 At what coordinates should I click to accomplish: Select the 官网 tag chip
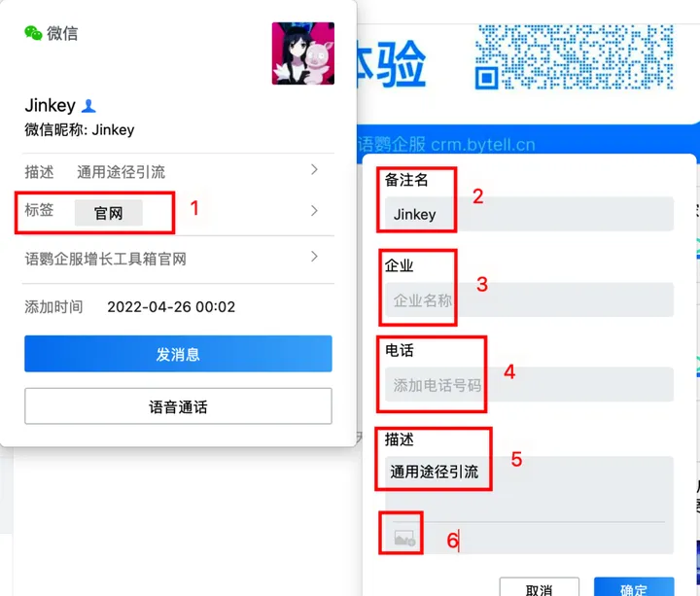pos(109,213)
